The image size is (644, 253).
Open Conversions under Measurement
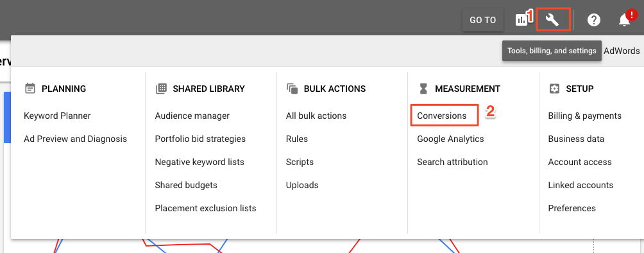(x=442, y=116)
